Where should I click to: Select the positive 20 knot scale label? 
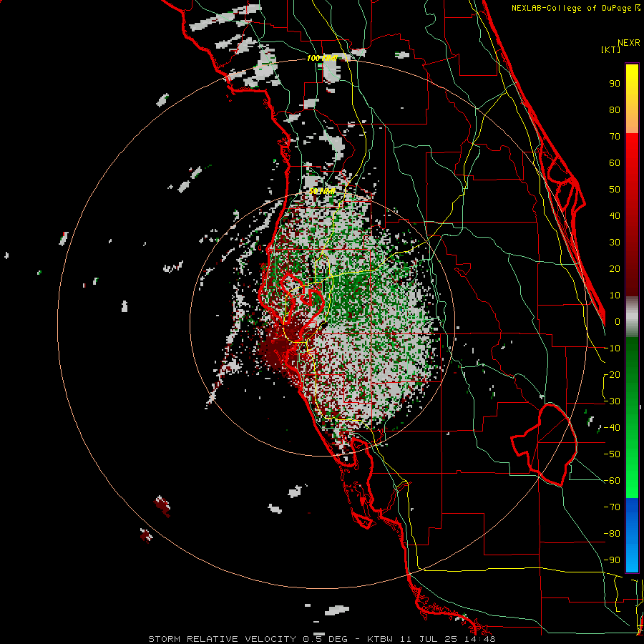point(615,268)
